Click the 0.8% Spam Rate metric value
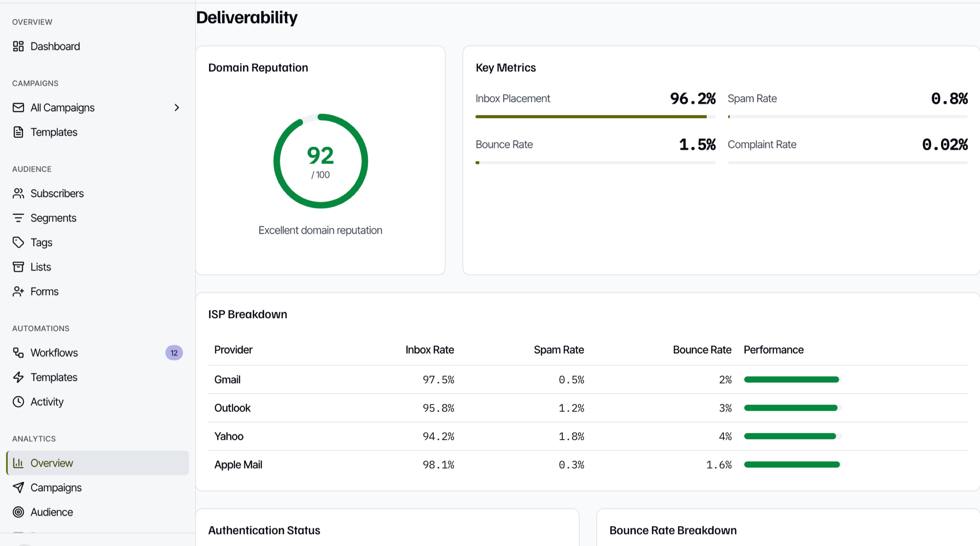The width and height of the screenshot is (980, 546). click(949, 99)
